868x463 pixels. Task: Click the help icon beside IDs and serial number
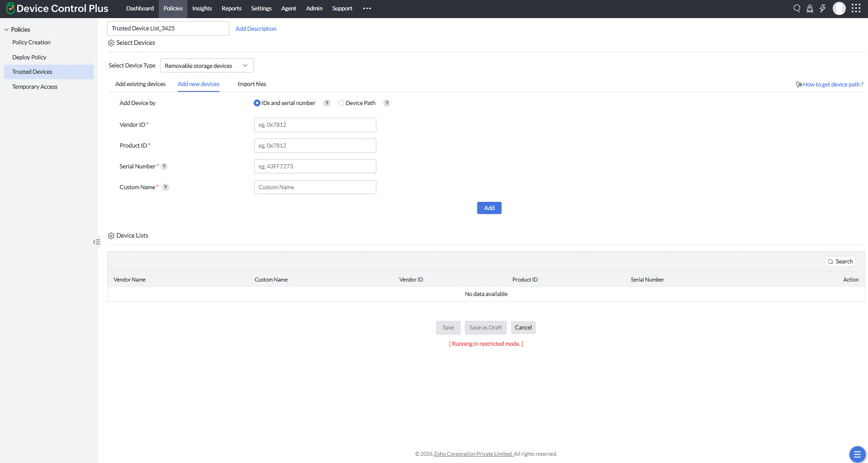327,103
